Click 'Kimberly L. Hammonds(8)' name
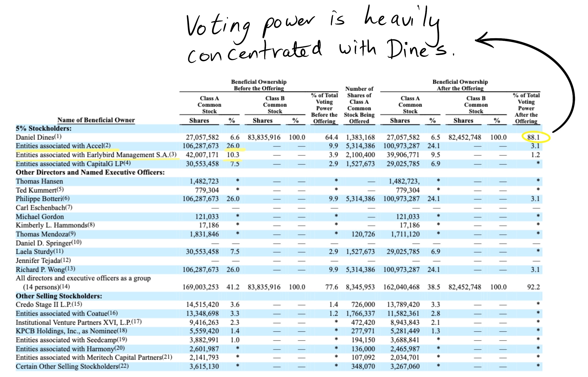The width and height of the screenshot is (588, 377). [x=55, y=225]
